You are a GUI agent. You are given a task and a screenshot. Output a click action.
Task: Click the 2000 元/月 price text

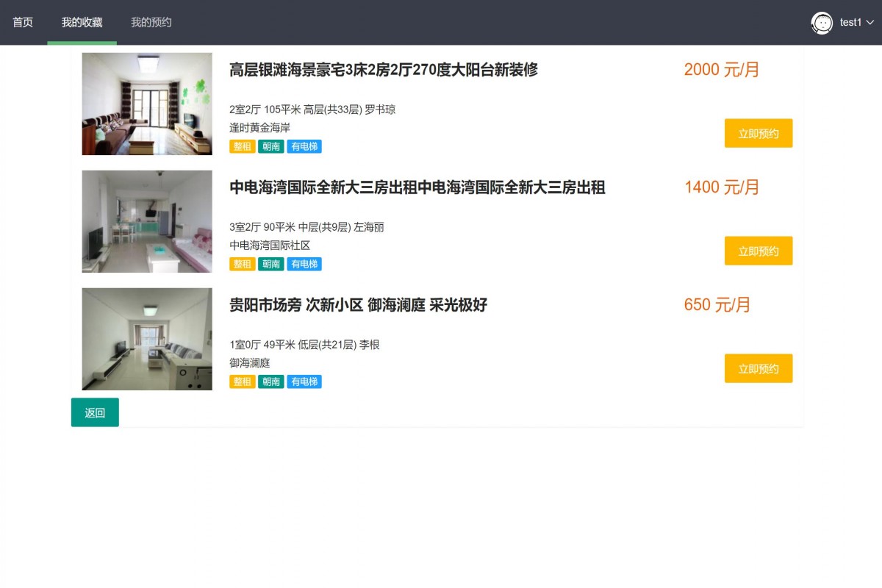point(720,70)
